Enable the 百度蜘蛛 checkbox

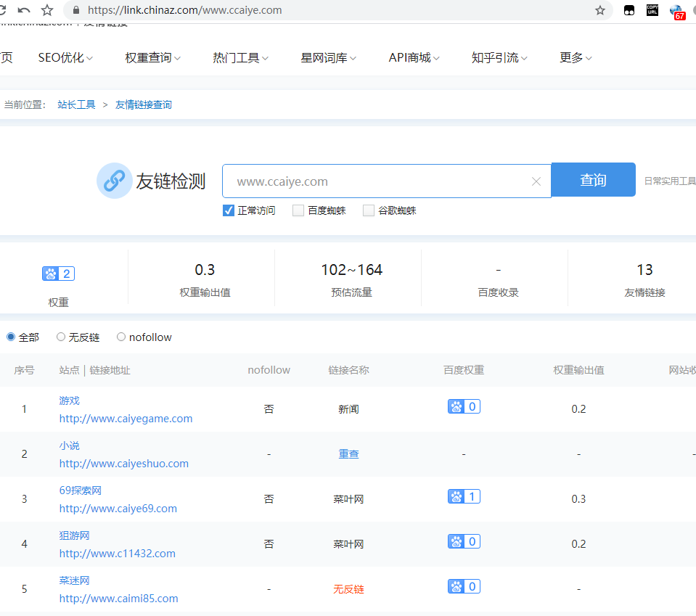298,210
